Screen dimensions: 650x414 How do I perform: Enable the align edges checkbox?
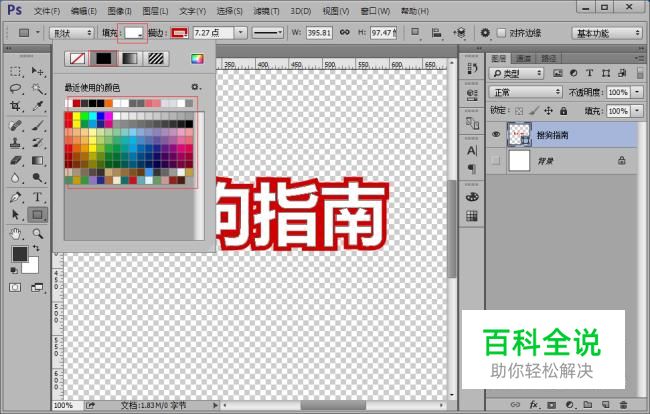pyautogui.click(x=501, y=33)
